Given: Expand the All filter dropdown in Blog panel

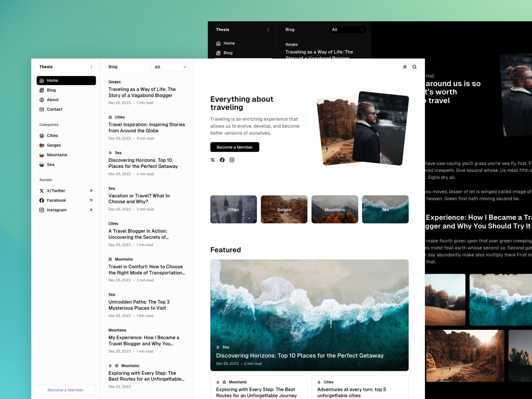Looking at the screenshot, I should coord(170,67).
